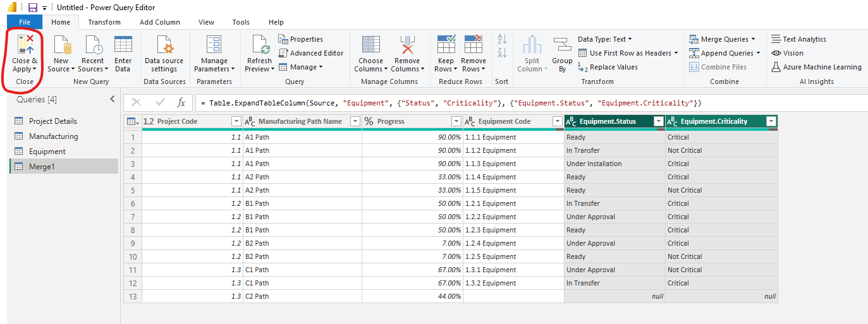The width and height of the screenshot is (868, 324).
Task: Click Replace Values
Action: coord(608,67)
